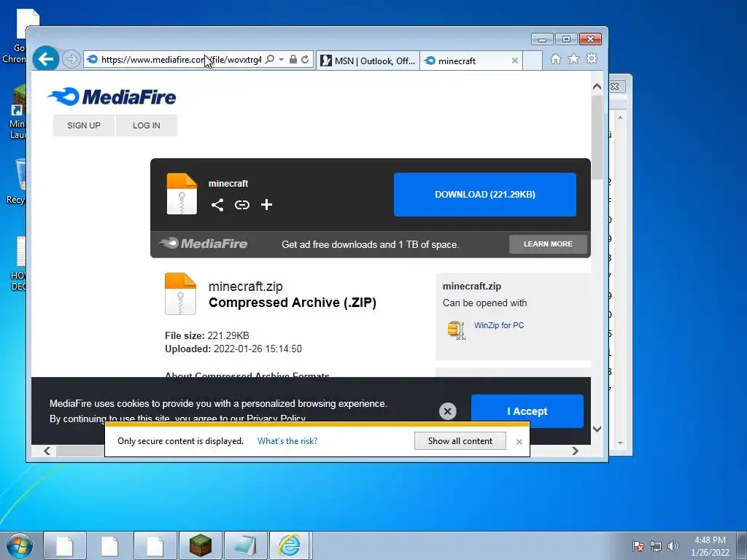Open the address bar dropdown arrow
Image resolution: width=747 pixels, height=560 pixels.
click(281, 60)
